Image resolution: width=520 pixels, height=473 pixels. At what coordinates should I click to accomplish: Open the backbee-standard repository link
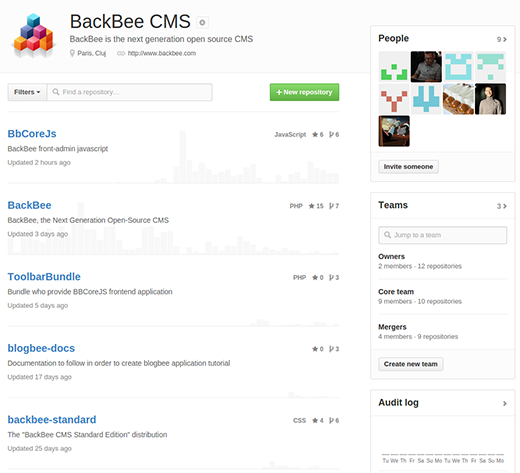point(52,420)
